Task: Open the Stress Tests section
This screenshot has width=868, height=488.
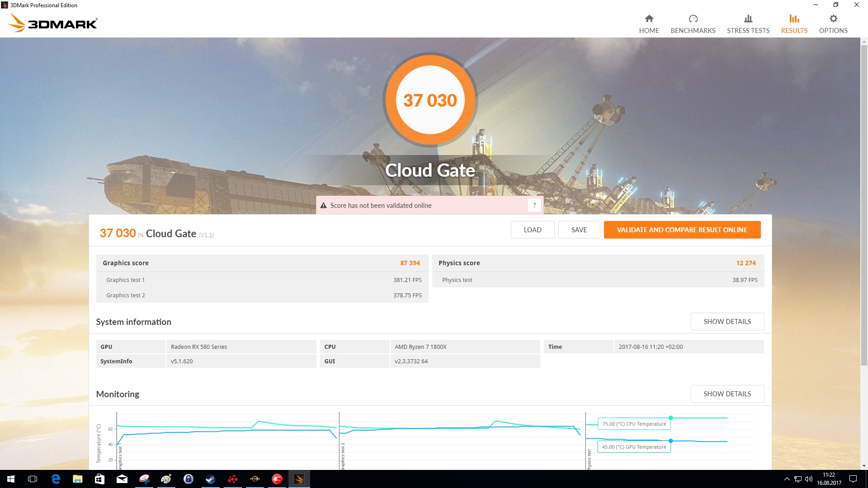Action: [x=748, y=24]
